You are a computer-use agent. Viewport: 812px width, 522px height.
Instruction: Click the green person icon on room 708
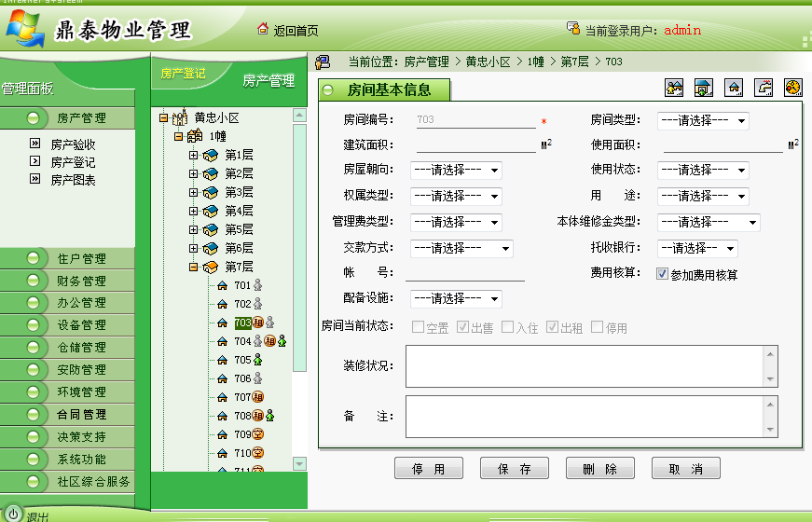click(269, 416)
